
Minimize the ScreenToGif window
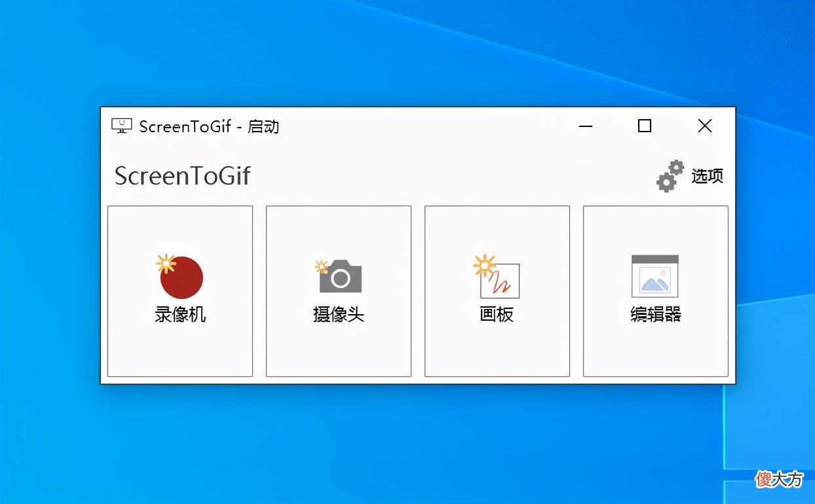pyautogui.click(x=586, y=126)
